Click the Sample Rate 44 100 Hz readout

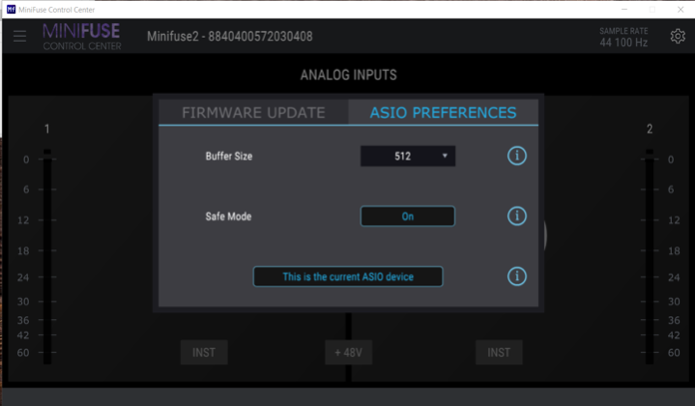[623, 37]
